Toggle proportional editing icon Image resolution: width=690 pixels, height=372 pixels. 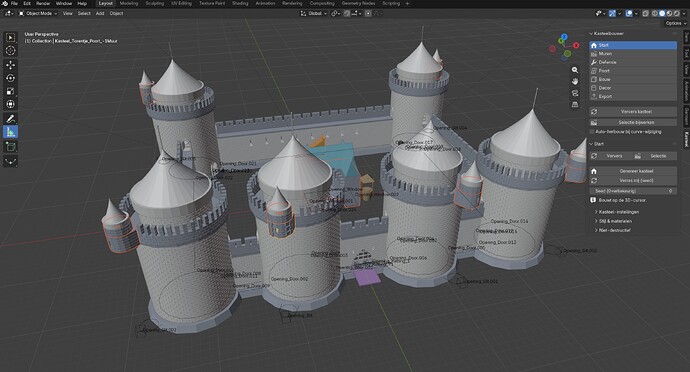(x=368, y=14)
